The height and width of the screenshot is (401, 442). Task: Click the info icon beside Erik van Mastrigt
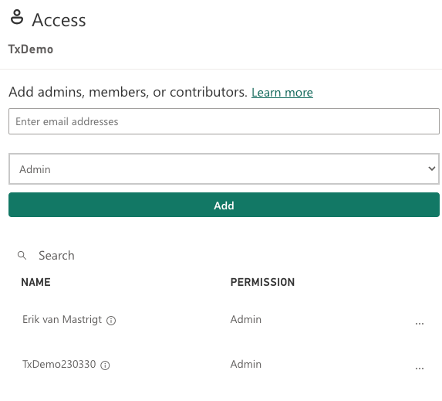(x=111, y=320)
